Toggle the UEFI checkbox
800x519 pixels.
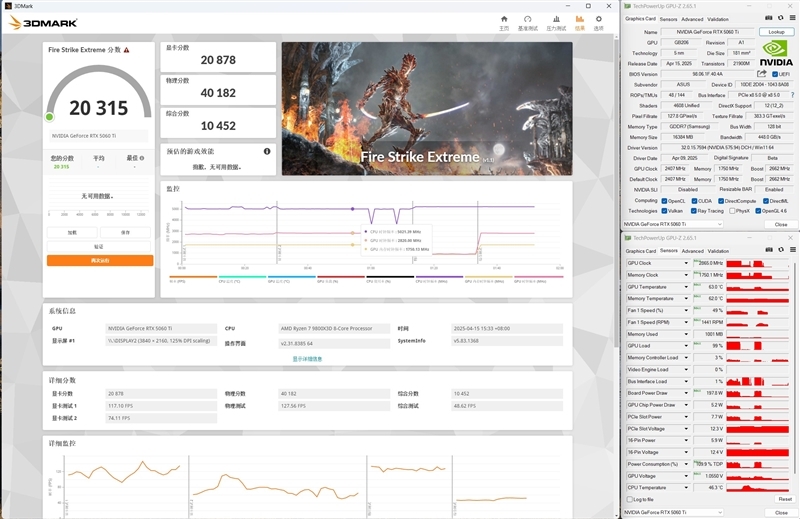tap(775, 75)
